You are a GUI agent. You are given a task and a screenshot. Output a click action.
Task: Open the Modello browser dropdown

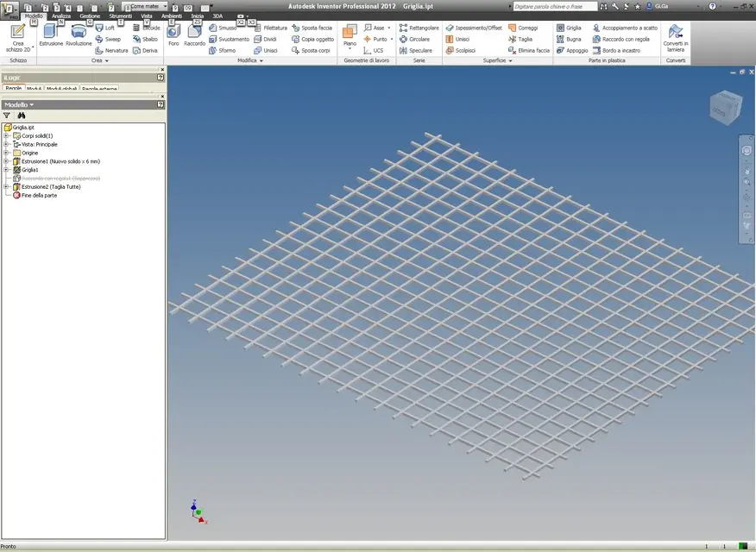(19, 104)
